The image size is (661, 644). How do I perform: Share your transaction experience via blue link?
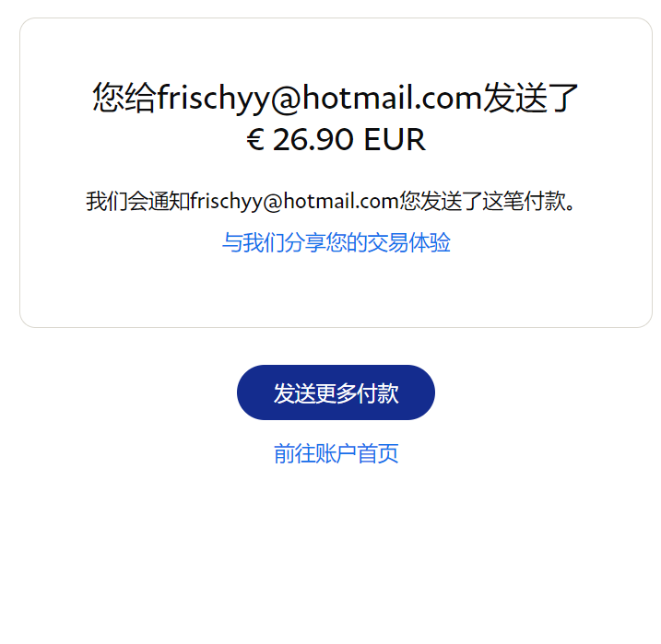[x=336, y=242]
